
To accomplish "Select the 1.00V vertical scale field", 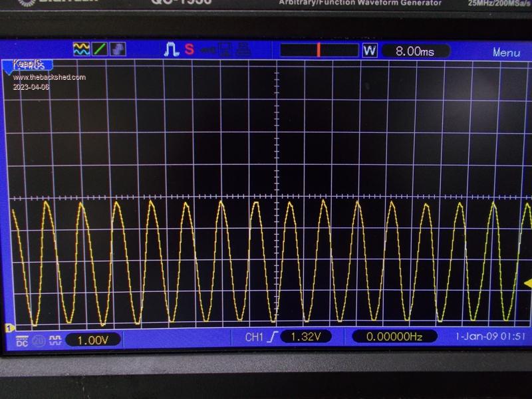I will (x=92, y=340).
